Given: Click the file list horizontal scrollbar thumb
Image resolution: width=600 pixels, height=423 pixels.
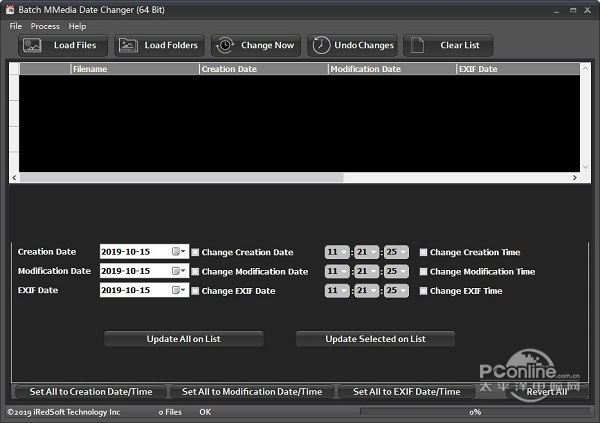Looking at the screenshot, I should coord(182,177).
